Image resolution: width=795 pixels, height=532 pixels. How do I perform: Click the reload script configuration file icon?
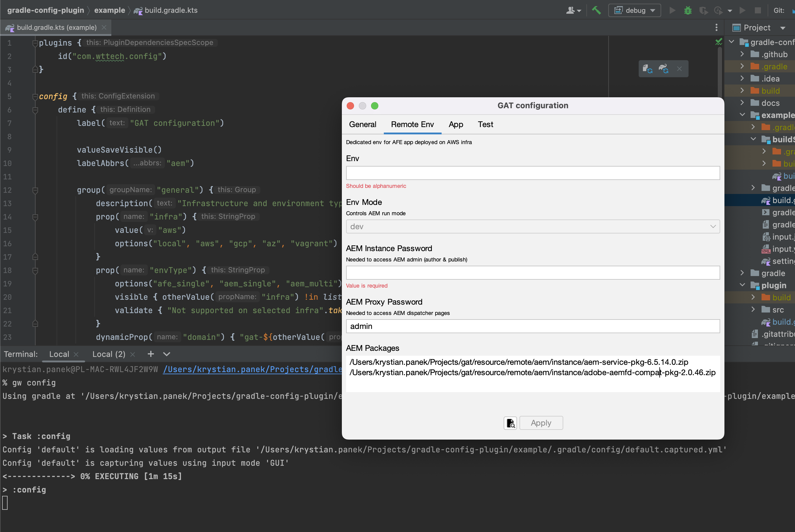647,69
